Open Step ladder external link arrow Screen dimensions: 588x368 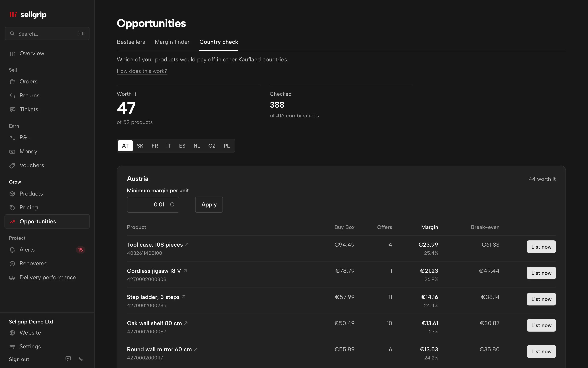tap(184, 297)
